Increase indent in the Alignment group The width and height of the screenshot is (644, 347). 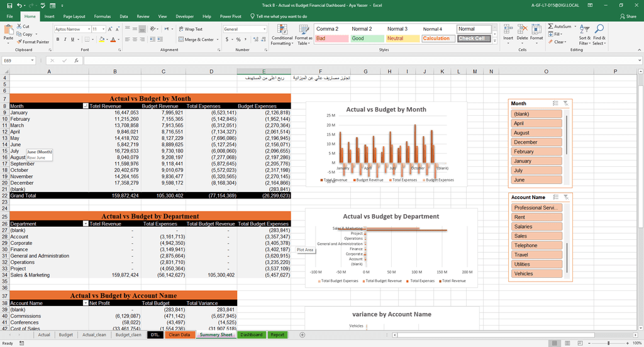pyautogui.click(x=160, y=40)
